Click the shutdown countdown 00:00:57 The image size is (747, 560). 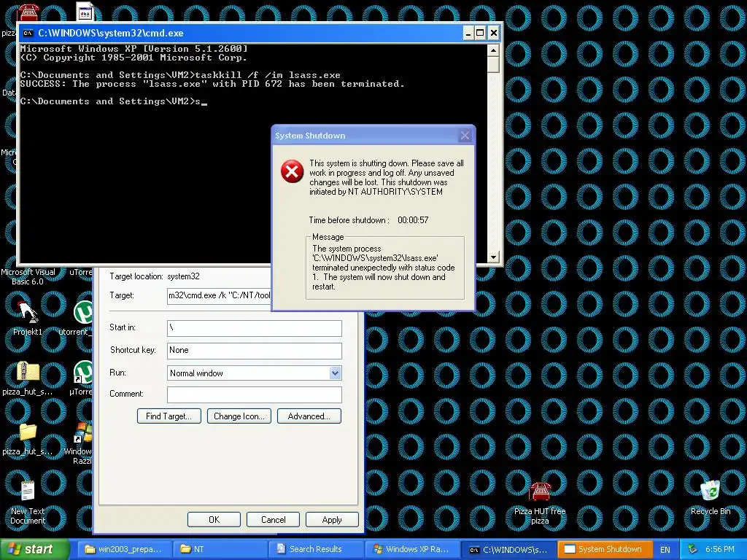click(413, 220)
